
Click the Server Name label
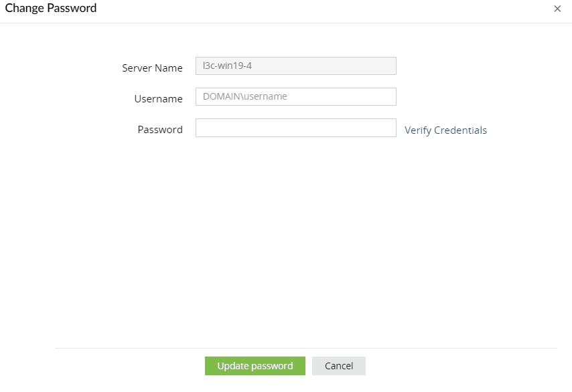152,68
